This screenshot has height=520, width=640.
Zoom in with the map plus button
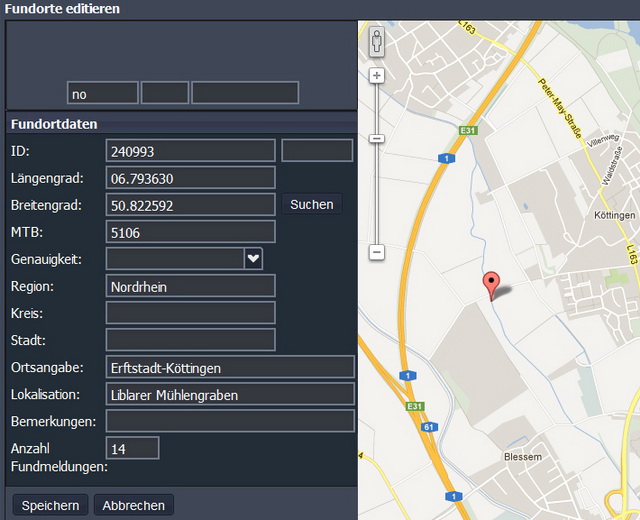pyautogui.click(x=377, y=76)
